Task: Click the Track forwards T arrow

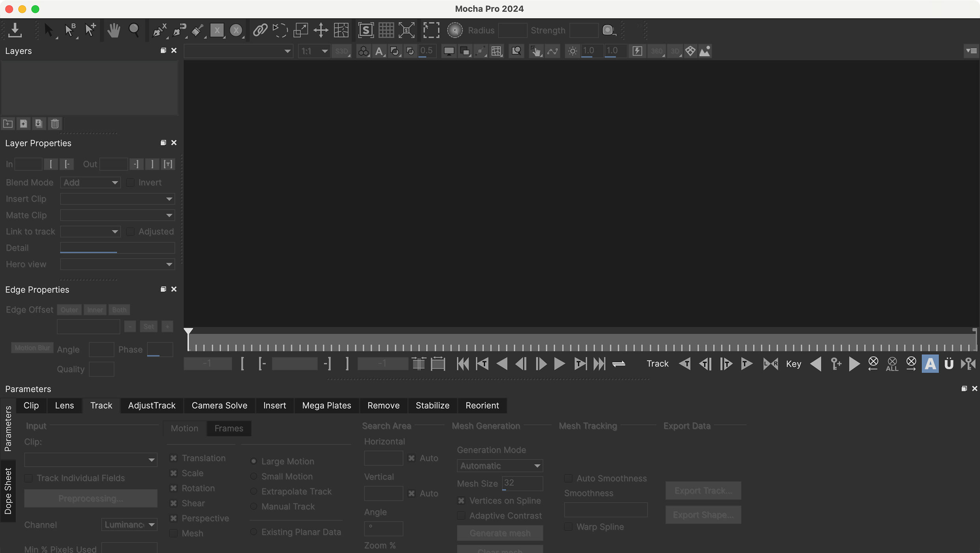Action: pos(746,363)
